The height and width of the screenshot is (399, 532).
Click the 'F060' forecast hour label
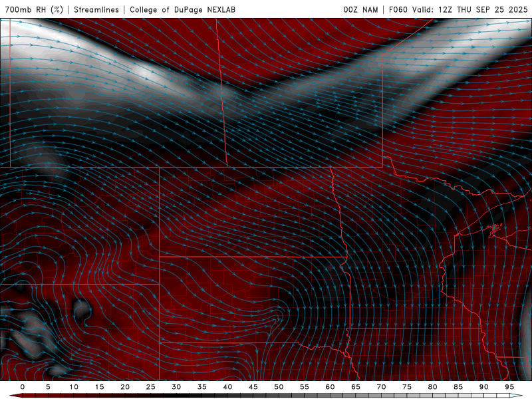(x=398, y=9)
